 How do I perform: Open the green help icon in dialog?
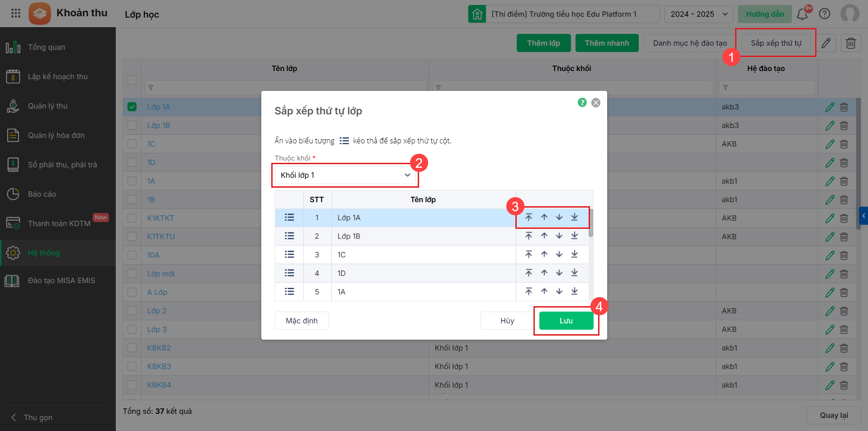point(582,103)
